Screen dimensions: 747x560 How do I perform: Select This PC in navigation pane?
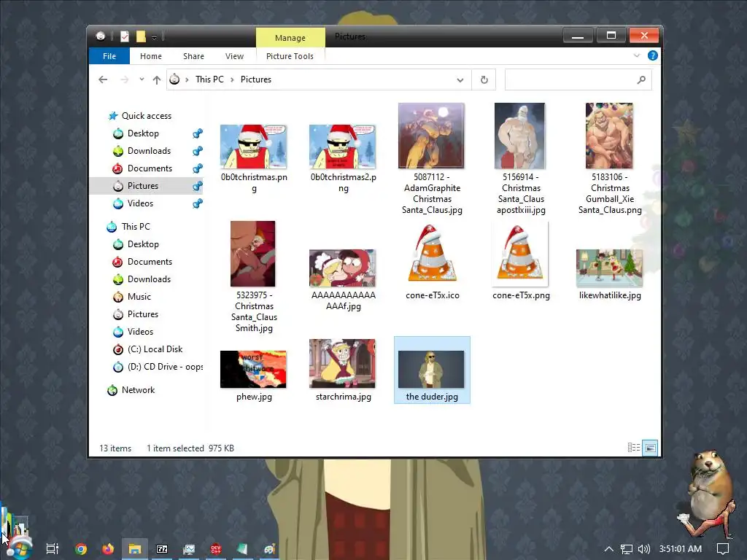point(135,227)
